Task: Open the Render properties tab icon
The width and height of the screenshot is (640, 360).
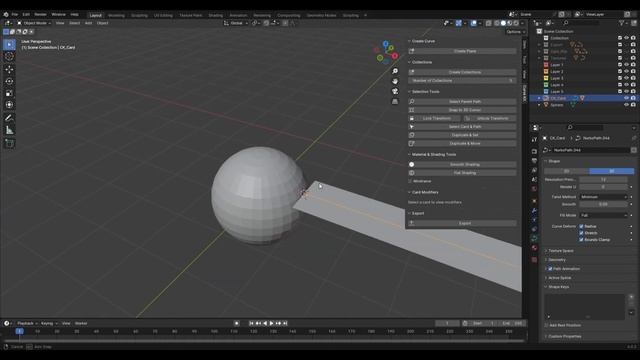Action: pos(534,151)
